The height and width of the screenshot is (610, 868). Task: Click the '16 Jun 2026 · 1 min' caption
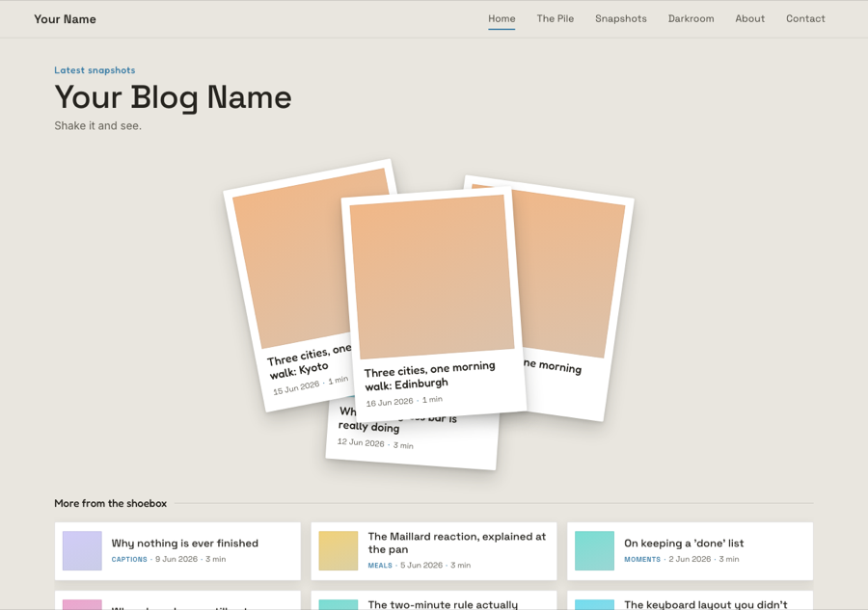pos(404,401)
